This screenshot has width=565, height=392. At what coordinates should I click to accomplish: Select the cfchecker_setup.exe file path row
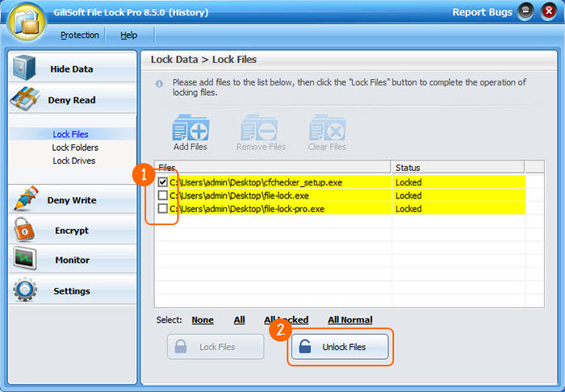pos(256,182)
